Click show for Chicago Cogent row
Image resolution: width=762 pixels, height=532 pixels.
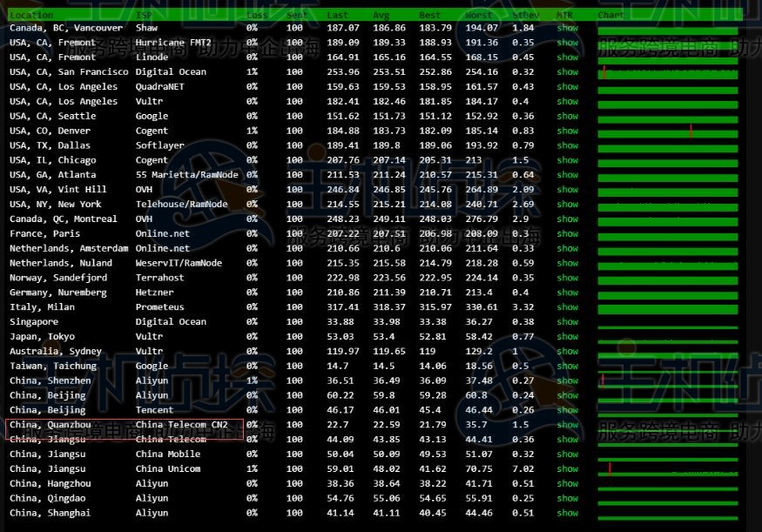[x=567, y=160]
